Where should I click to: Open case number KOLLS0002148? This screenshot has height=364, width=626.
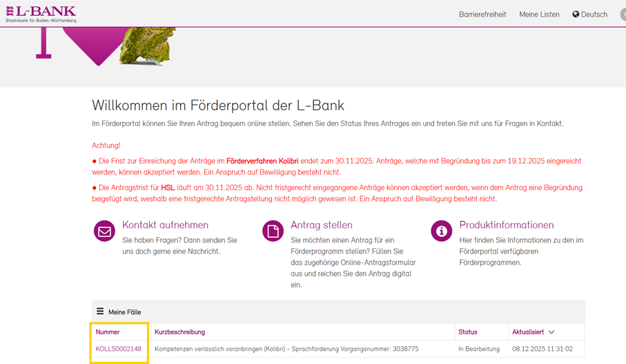pyautogui.click(x=119, y=349)
